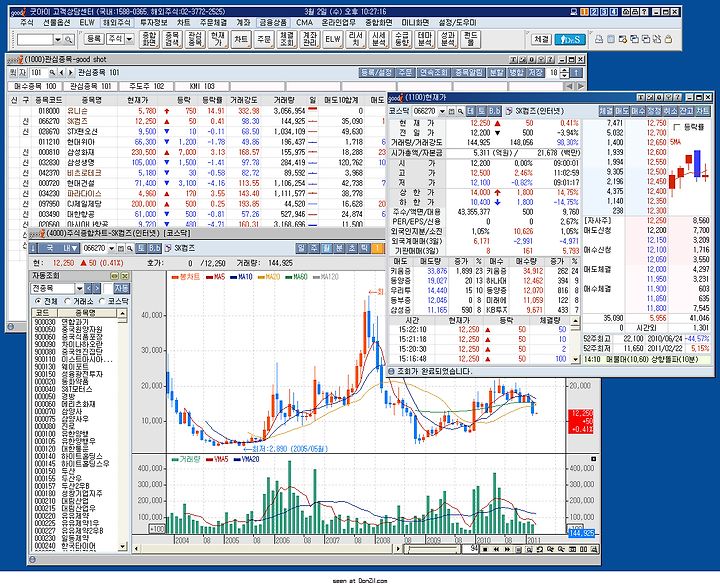This screenshot has width=720, height=588.
Task: Click the 매수 button in the 현재가 window
Action: 638,111
